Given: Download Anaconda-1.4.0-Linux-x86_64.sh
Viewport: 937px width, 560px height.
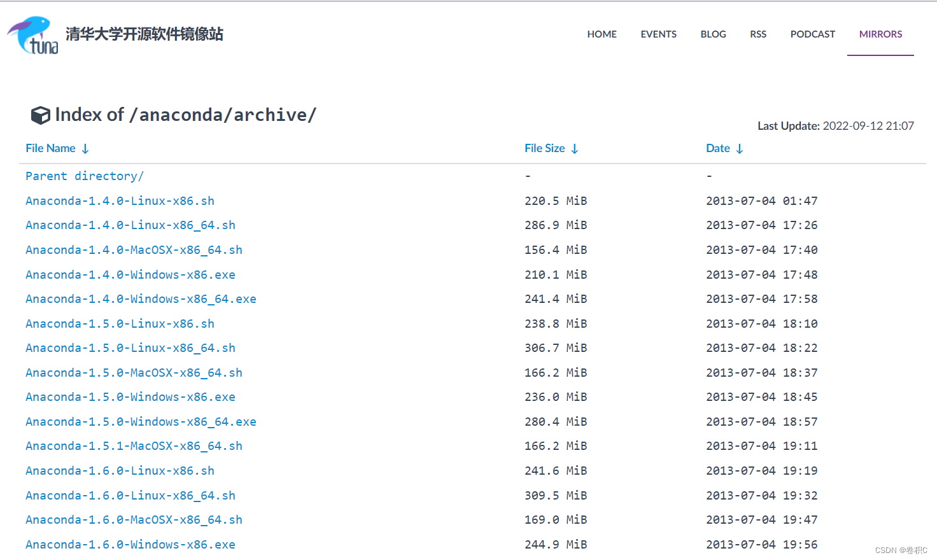Looking at the screenshot, I should click(x=130, y=225).
